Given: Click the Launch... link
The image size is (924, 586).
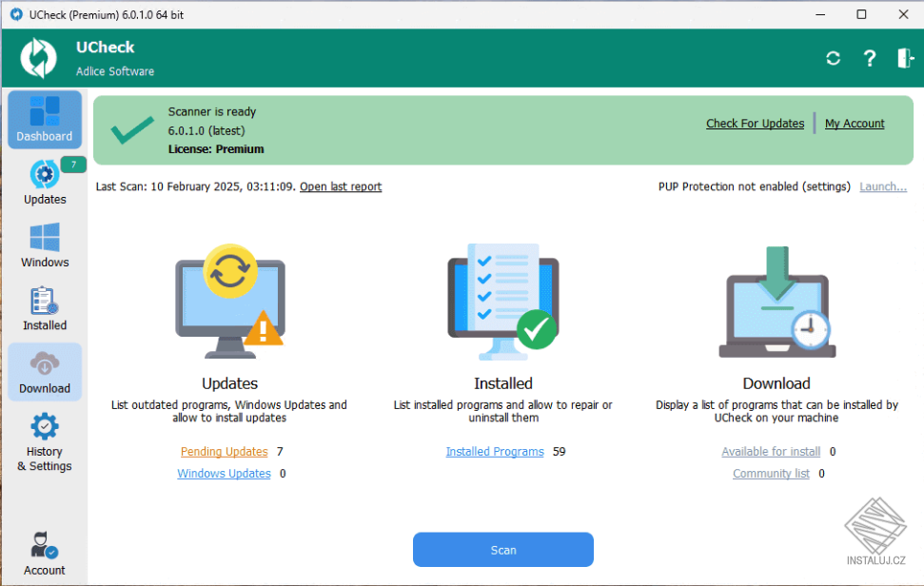Looking at the screenshot, I should pyautogui.click(x=883, y=186).
